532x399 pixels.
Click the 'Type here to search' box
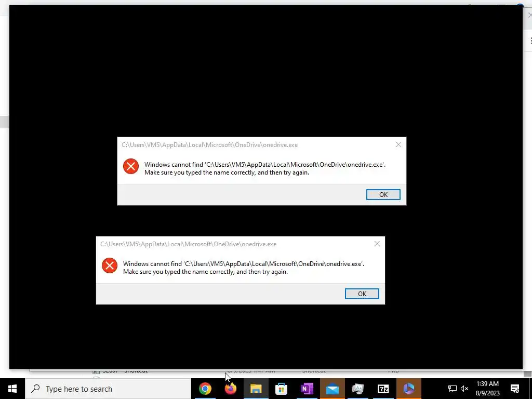[x=108, y=389]
